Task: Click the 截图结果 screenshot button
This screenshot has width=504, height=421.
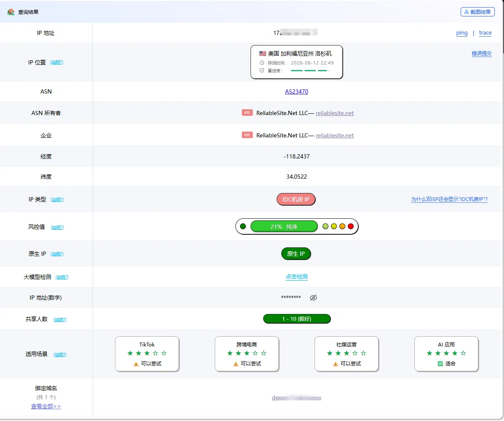Action: tap(477, 12)
